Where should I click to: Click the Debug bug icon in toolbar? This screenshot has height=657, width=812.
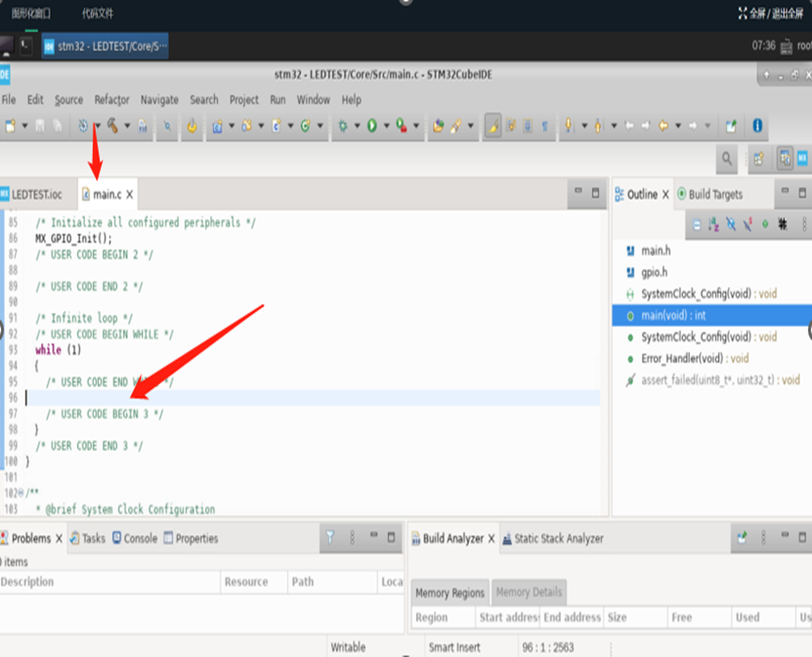coord(343,125)
